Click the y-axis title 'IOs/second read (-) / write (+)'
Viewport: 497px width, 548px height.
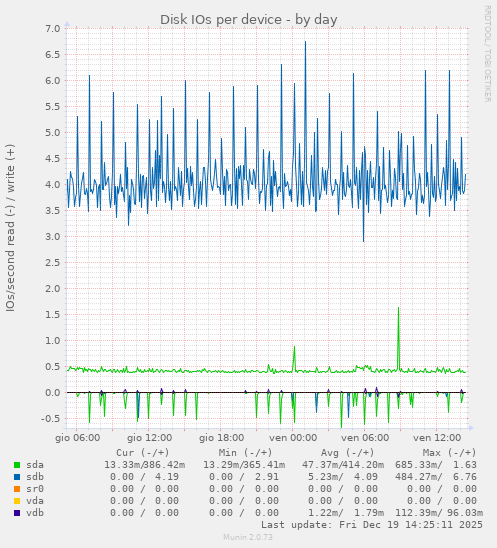click(x=10, y=228)
